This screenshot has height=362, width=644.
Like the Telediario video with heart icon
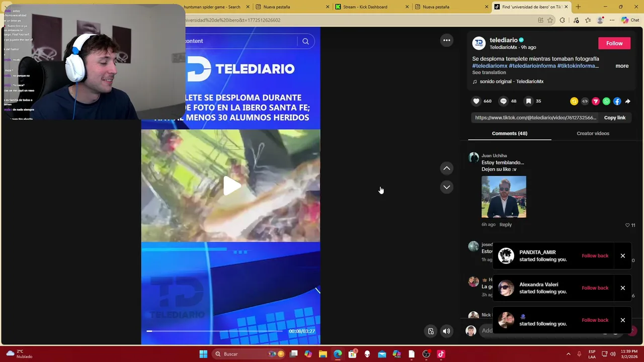pos(476,101)
